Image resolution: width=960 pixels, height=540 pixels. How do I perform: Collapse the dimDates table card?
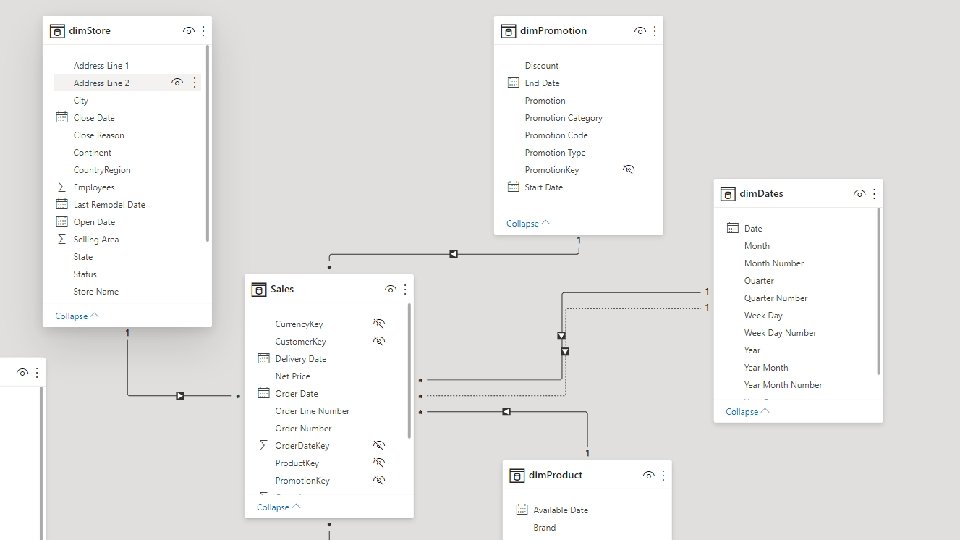pos(747,411)
